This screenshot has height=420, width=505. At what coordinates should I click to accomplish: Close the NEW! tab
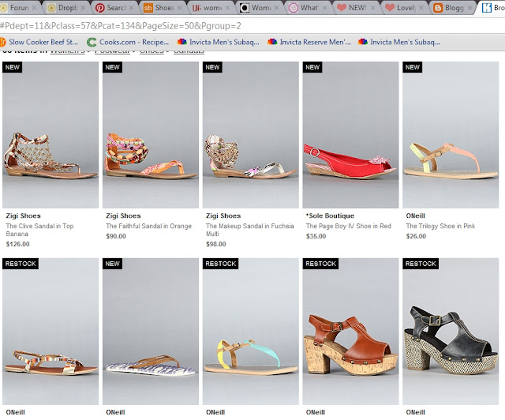click(372, 8)
